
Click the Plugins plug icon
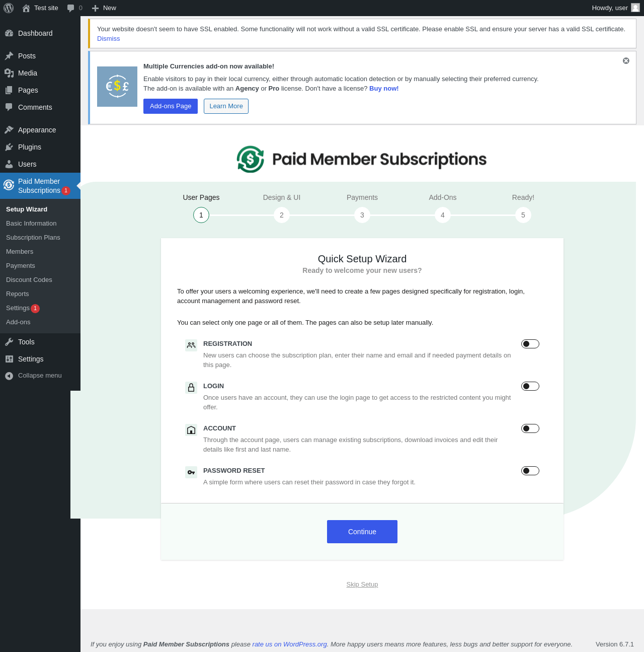(x=9, y=147)
